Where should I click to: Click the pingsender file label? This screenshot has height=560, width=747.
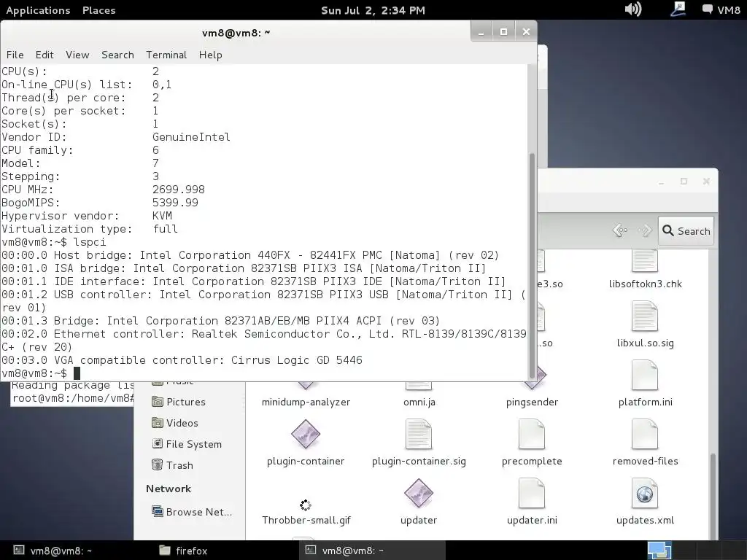pyautogui.click(x=532, y=402)
